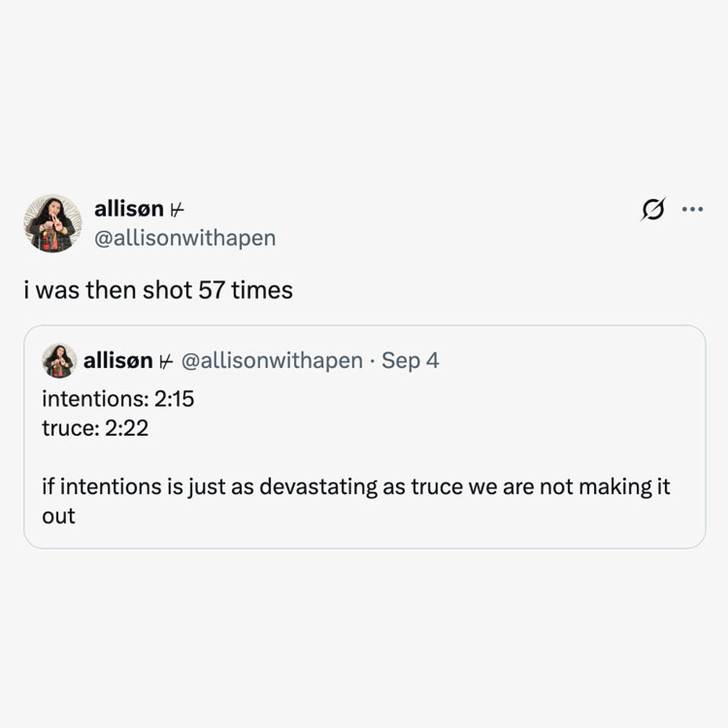Viewport: 728px width, 728px height.
Task: Open the Grok icon beside the tweet
Action: point(653,210)
